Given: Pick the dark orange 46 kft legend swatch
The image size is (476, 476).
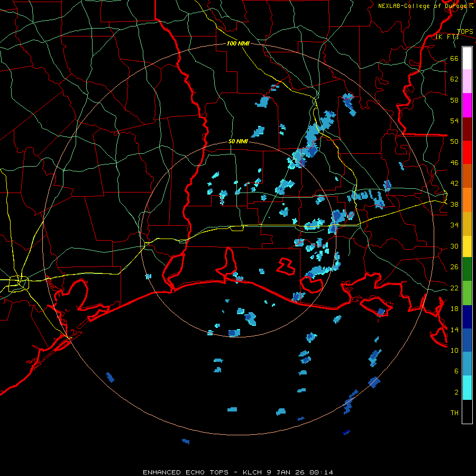Looking at the screenshot, I should pyautogui.click(x=467, y=176).
